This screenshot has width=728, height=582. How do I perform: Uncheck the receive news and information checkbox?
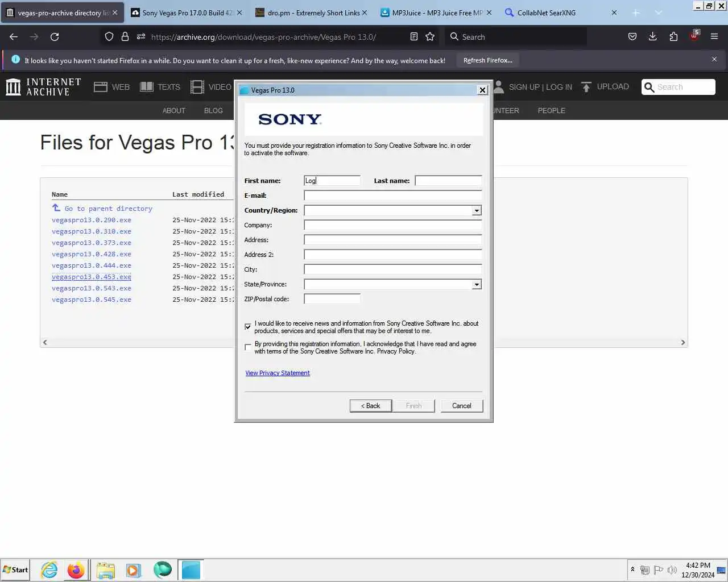pyautogui.click(x=248, y=327)
